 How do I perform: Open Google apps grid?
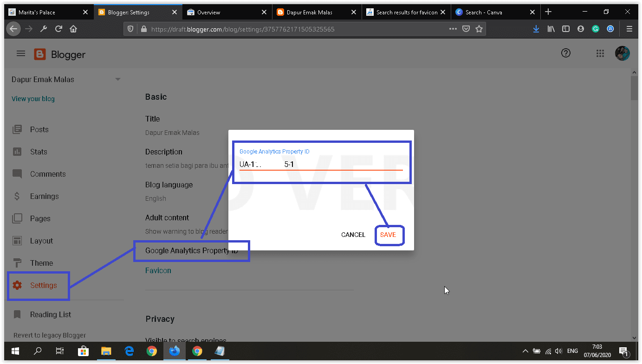click(600, 54)
